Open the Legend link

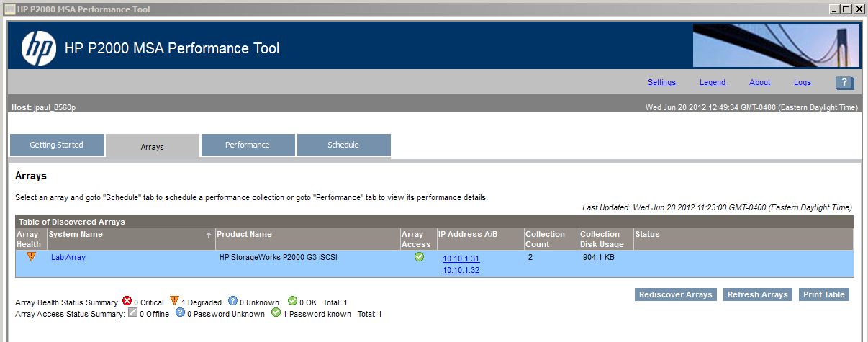click(713, 83)
